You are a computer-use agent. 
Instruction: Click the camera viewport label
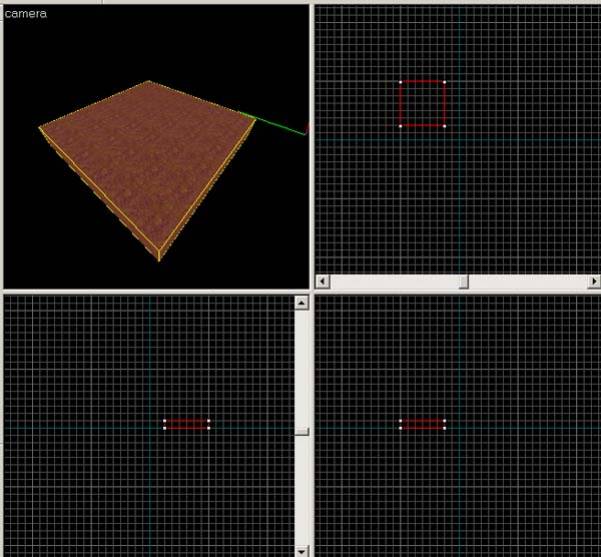point(26,14)
